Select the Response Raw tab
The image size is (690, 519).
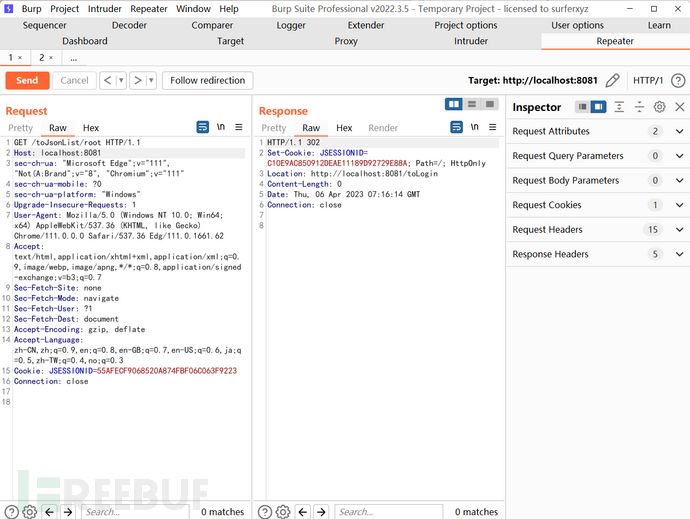[311, 128]
